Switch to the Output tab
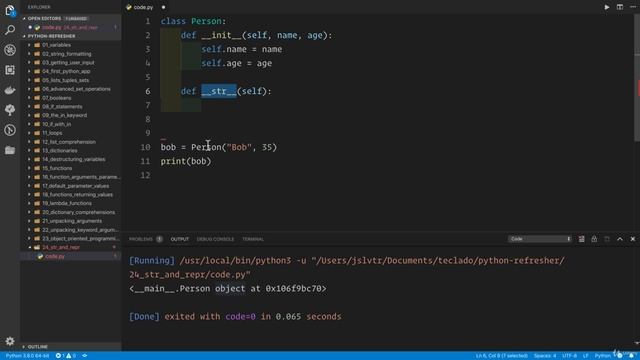The height and width of the screenshot is (360, 640). click(x=180, y=239)
